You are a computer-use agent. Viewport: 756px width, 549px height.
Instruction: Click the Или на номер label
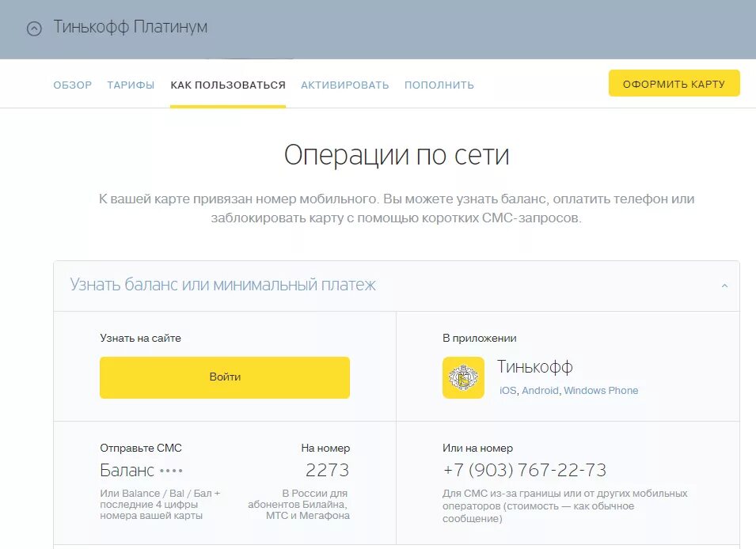[478, 449]
